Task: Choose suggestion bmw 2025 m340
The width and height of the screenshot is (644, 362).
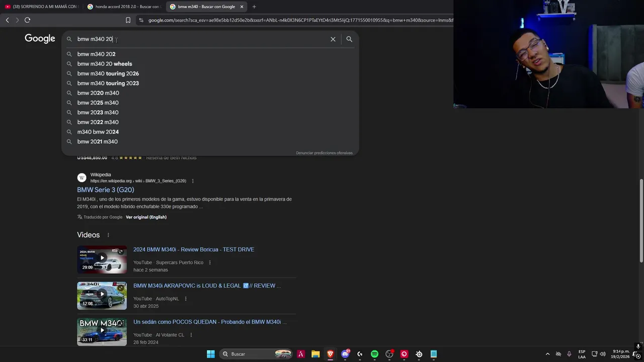Action: point(210,103)
